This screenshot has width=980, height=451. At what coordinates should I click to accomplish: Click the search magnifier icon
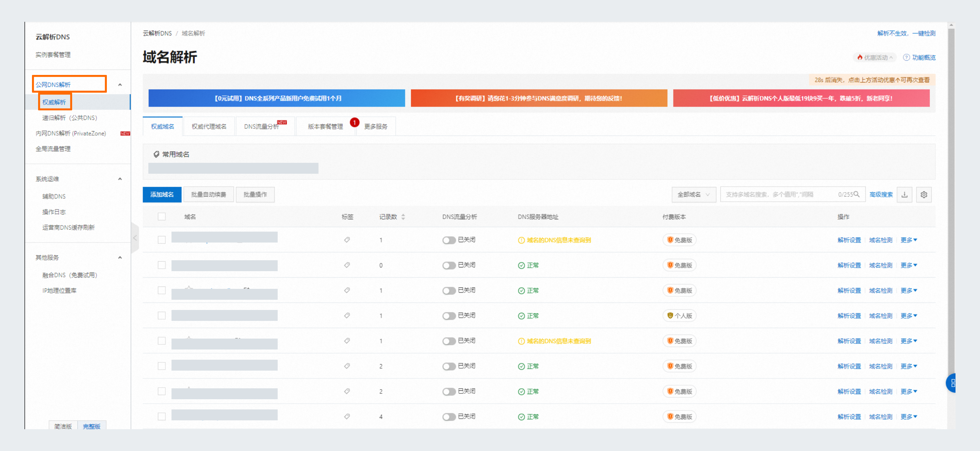[x=856, y=194]
